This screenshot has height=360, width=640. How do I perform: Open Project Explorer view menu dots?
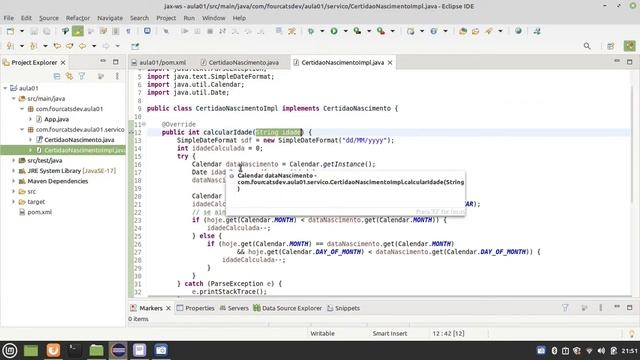click(x=117, y=76)
